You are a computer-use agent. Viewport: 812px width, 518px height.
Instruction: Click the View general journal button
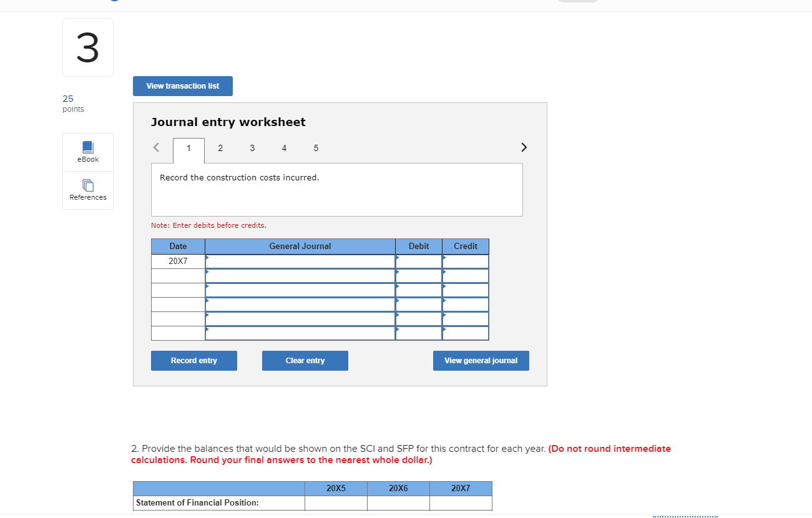pyautogui.click(x=481, y=360)
